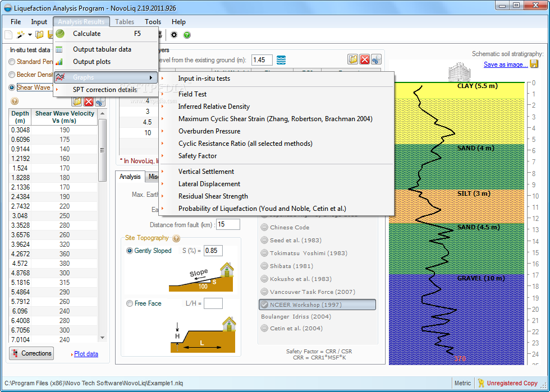
Task: Click the Unregistered Copy status text
Action: [x=512, y=383]
